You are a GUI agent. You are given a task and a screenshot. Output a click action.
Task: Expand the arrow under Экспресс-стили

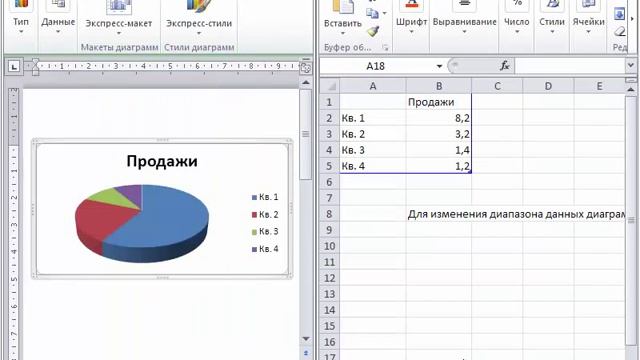coord(199,33)
